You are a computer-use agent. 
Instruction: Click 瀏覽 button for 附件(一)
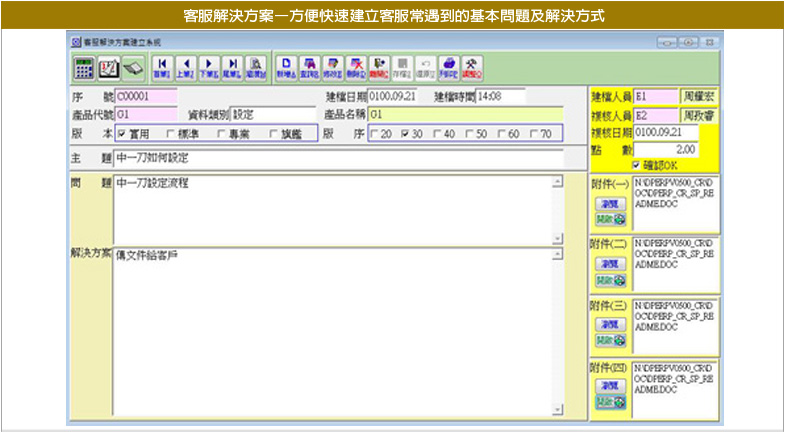tap(609, 202)
